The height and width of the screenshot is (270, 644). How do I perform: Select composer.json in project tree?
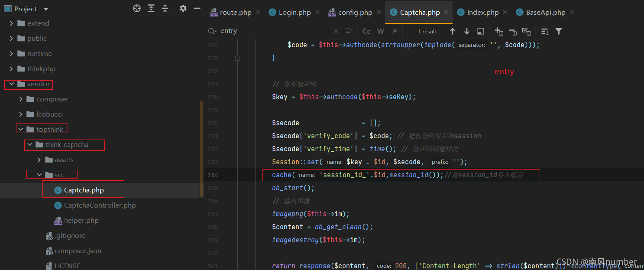click(x=78, y=251)
